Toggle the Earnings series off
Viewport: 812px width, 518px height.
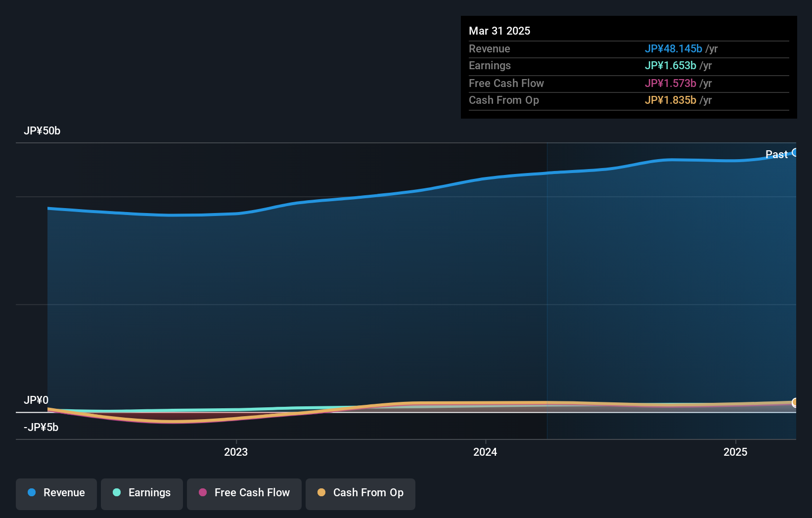141,493
